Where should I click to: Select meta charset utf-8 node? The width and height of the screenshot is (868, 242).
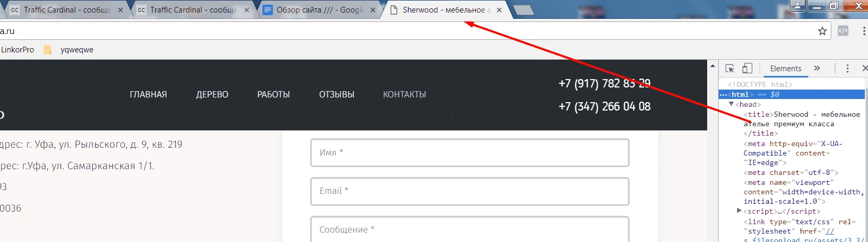point(791,172)
